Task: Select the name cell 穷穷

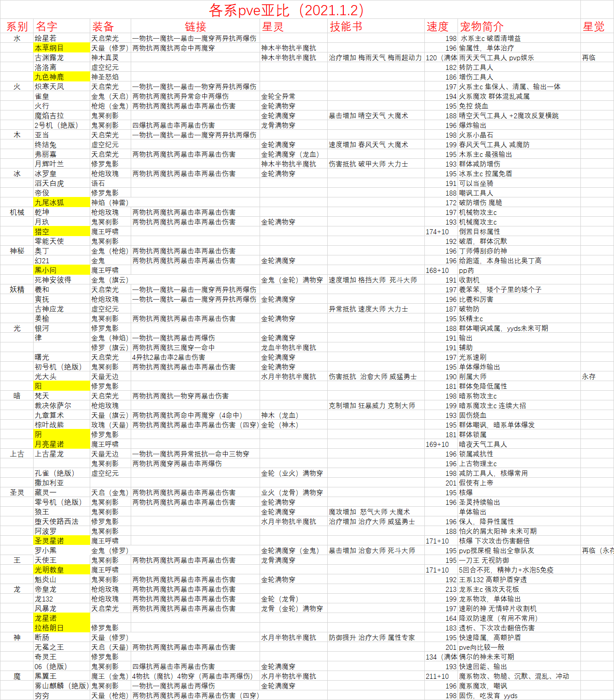Action: [62, 695]
